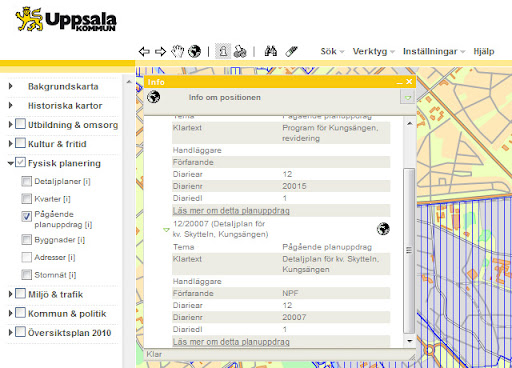
Task: Expand Kultur & fritid group arrow
Action: pyautogui.click(x=11, y=144)
